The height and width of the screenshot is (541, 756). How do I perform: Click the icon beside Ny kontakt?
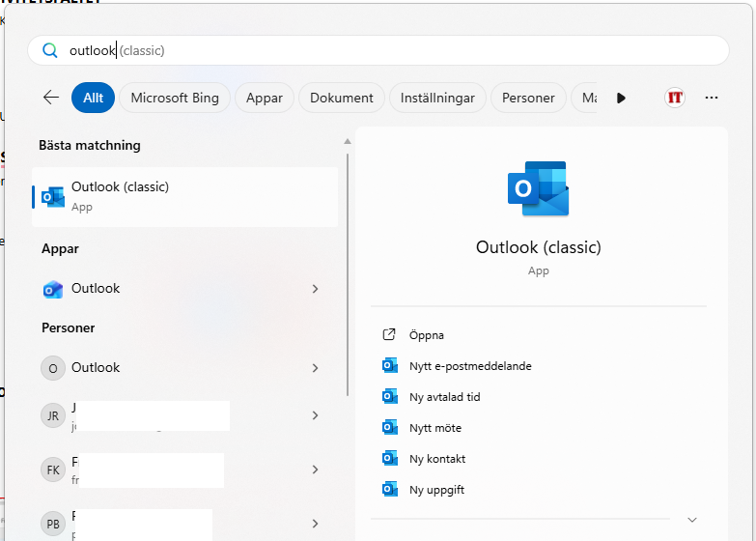[x=389, y=458]
